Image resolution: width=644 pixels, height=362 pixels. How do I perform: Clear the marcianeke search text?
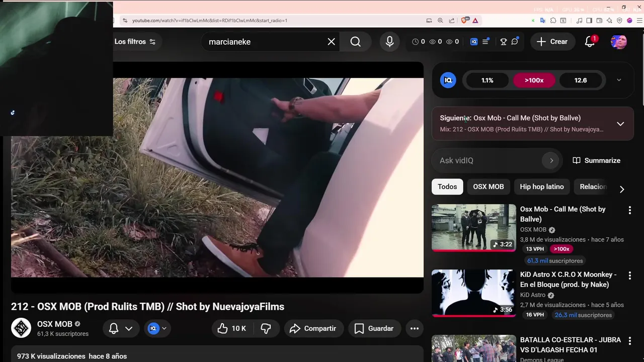pos(331,42)
